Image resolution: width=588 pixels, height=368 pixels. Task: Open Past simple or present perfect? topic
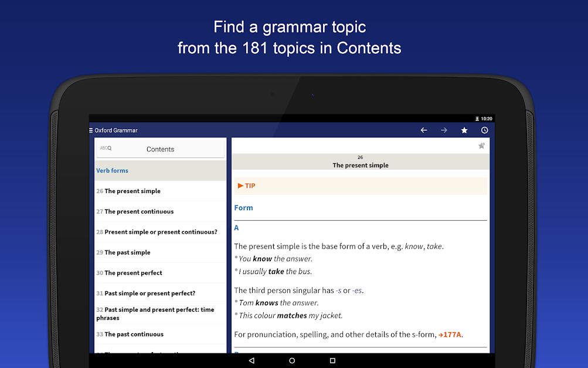(160, 293)
